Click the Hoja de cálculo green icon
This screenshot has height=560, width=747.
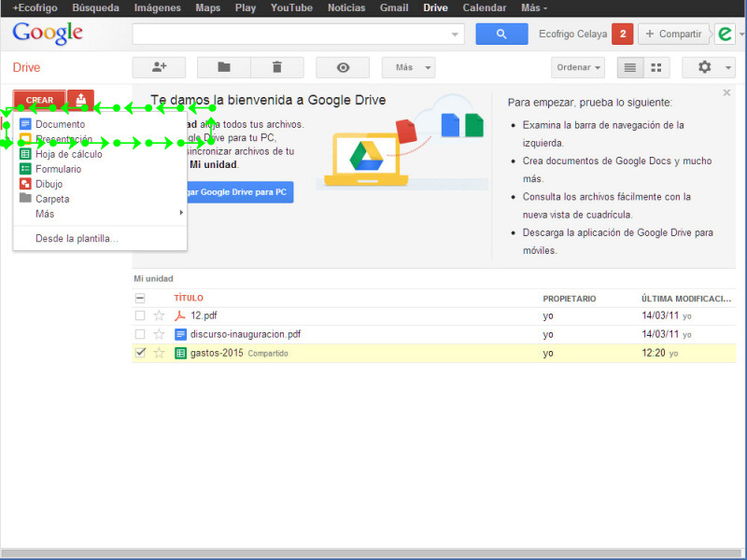[x=25, y=154]
